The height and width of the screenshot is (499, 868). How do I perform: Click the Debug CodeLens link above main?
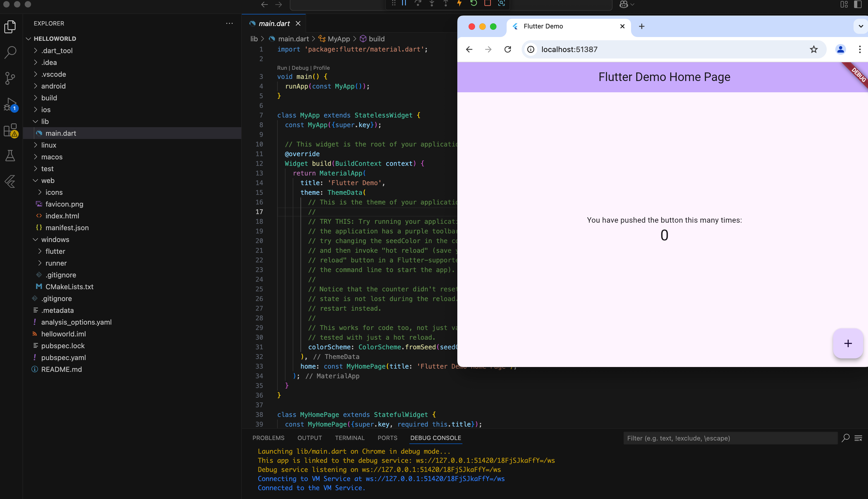point(300,68)
